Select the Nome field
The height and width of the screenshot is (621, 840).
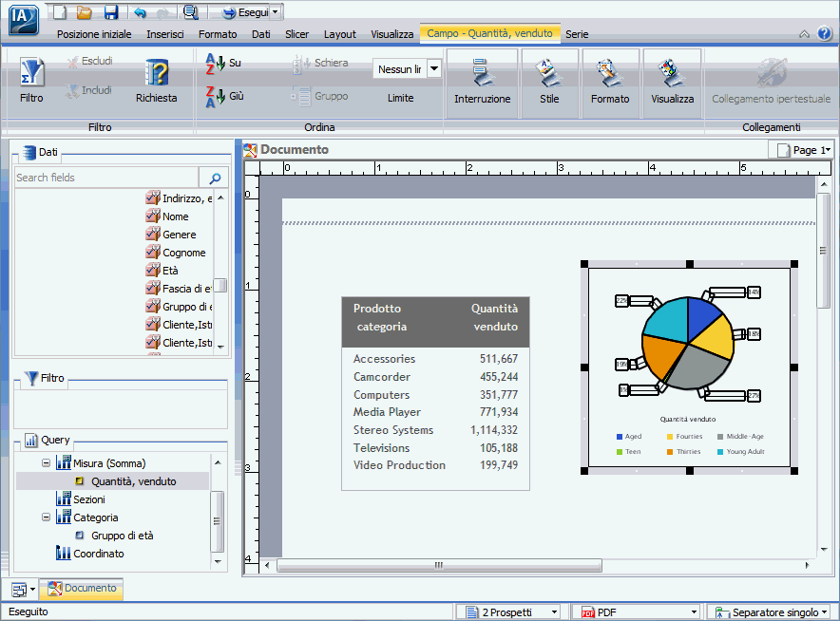pyautogui.click(x=175, y=216)
